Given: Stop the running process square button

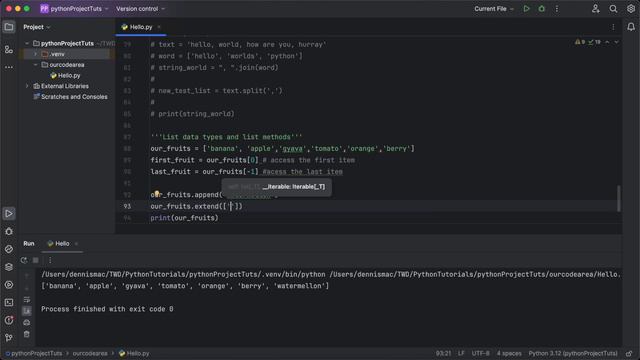Looking at the screenshot, I should click(x=36, y=260).
